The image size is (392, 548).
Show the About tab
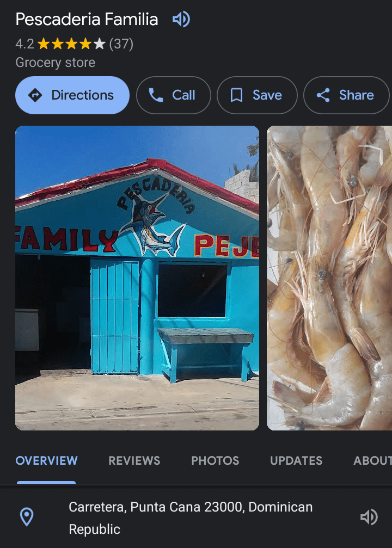pos(372,461)
